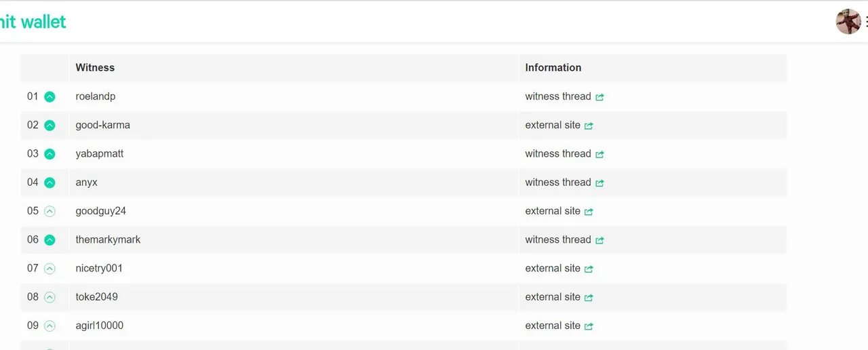Remove vote from good-karma witness
The height and width of the screenshot is (350, 868).
[x=50, y=125]
